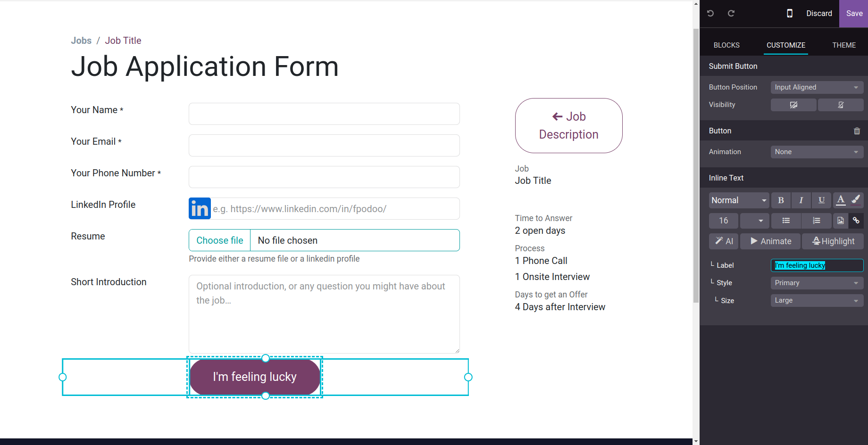This screenshot has width=868, height=445.
Task: Insert unordered bullet list
Action: click(786, 221)
